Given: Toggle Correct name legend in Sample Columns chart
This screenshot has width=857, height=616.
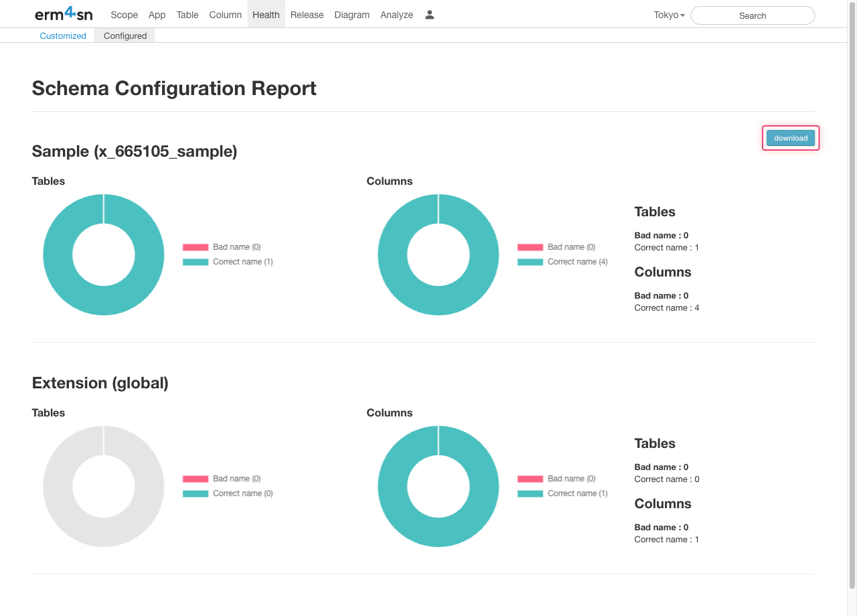Looking at the screenshot, I should coord(562,262).
